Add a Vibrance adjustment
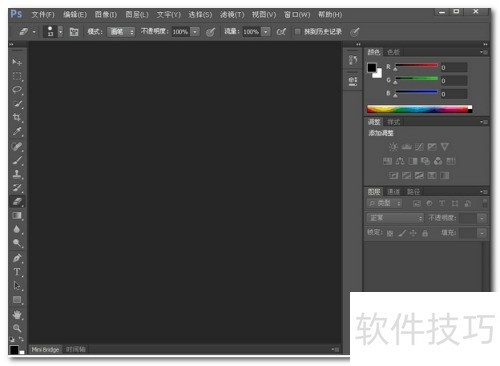This screenshot has height=366, width=500. (x=444, y=147)
